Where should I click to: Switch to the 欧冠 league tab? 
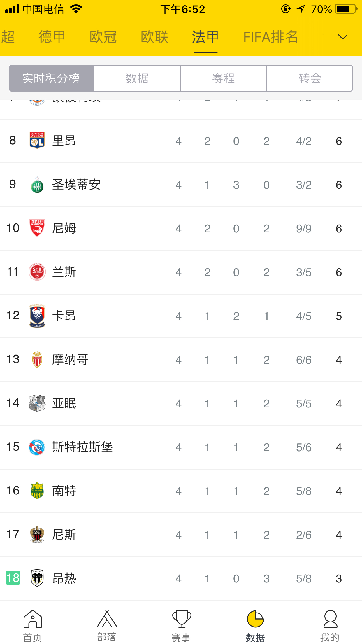pos(103,37)
